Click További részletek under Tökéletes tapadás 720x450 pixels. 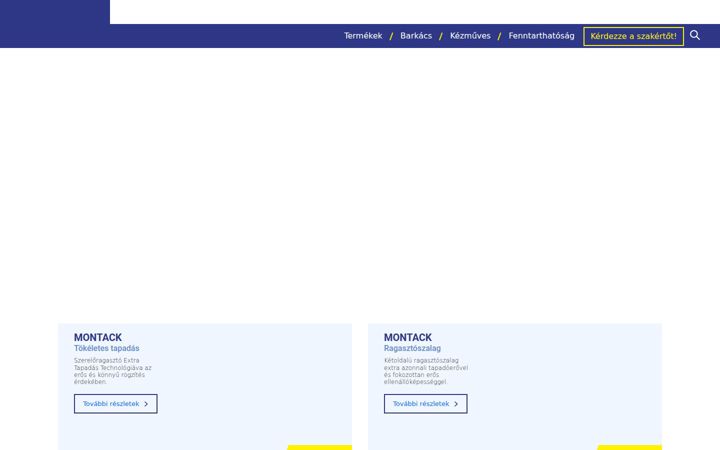coord(116,404)
